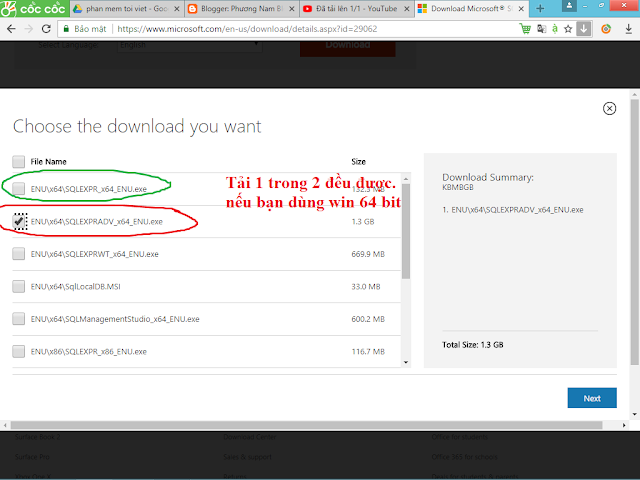Click the green secure padlock icon

(66, 29)
